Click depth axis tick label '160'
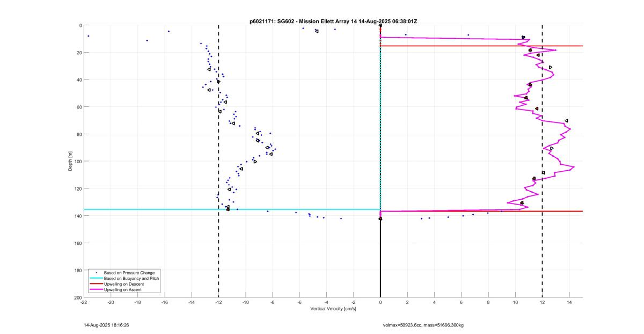 pos(78,243)
